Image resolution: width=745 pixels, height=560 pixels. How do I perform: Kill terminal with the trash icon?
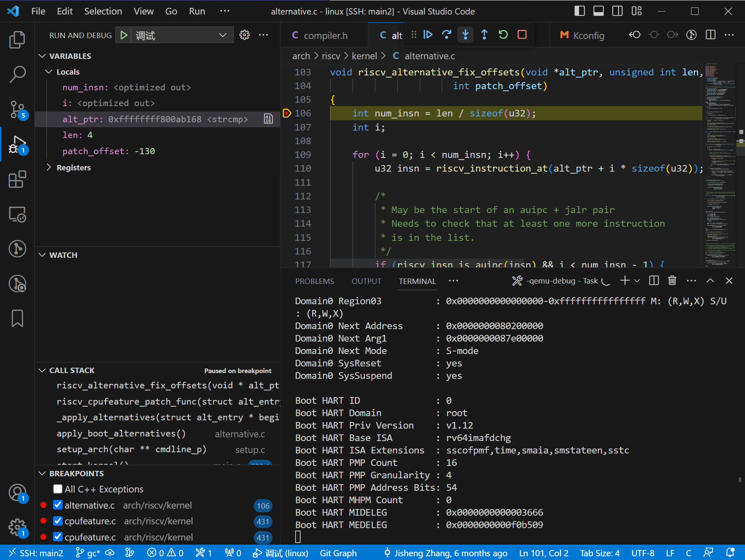coord(672,281)
